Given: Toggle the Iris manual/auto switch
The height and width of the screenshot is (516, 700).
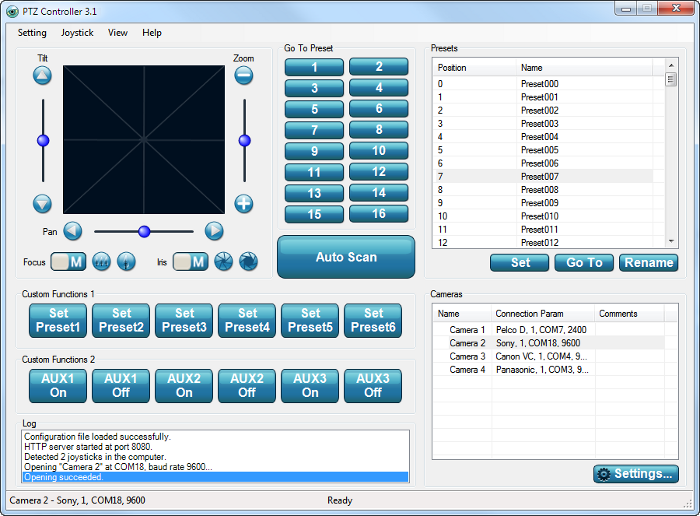Looking at the screenshot, I should [191, 262].
